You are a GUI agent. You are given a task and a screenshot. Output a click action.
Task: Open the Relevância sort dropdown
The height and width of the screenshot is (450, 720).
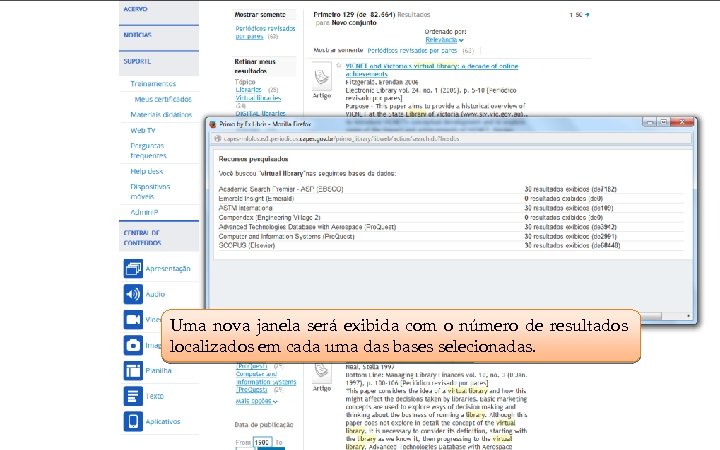click(444, 40)
